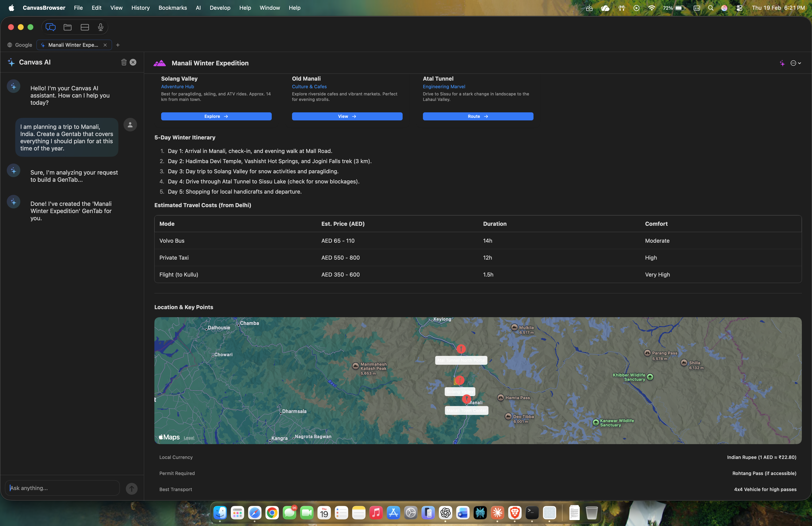The image size is (812, 526).
Task: Switch to the Google tab
Action: pyautogui.click(x=23, y=45)
